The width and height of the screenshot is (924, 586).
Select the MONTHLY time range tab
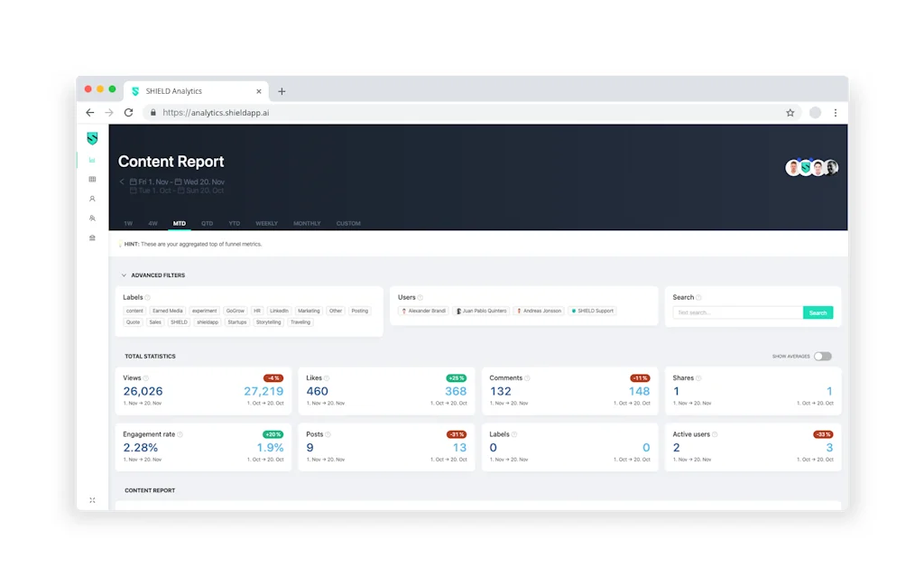(307, 223)
